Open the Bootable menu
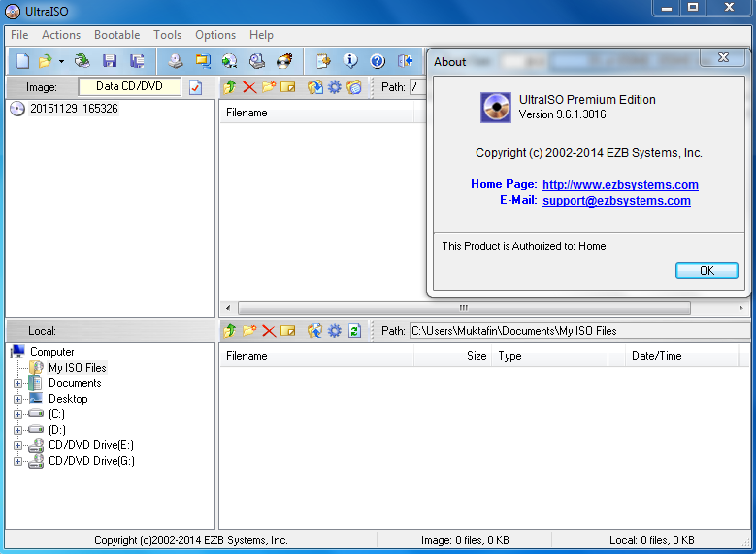This screenshot has width=756, height=554. tap(117, 35)
